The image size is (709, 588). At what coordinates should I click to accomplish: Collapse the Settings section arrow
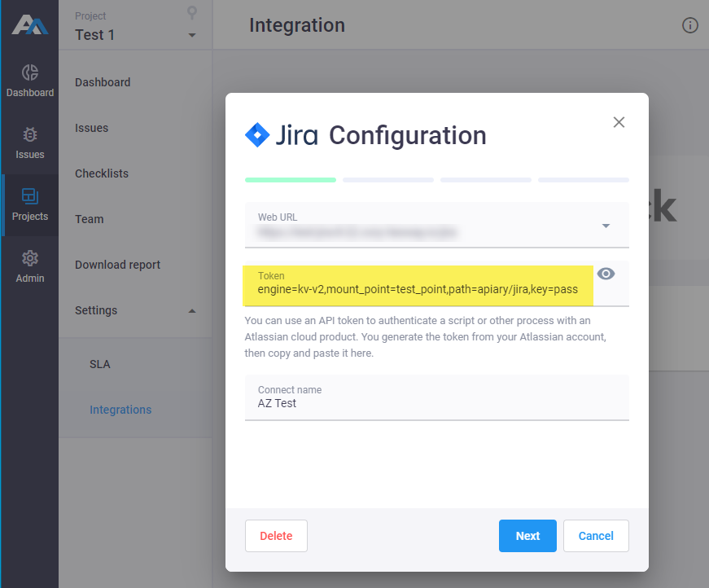point(192,311)
